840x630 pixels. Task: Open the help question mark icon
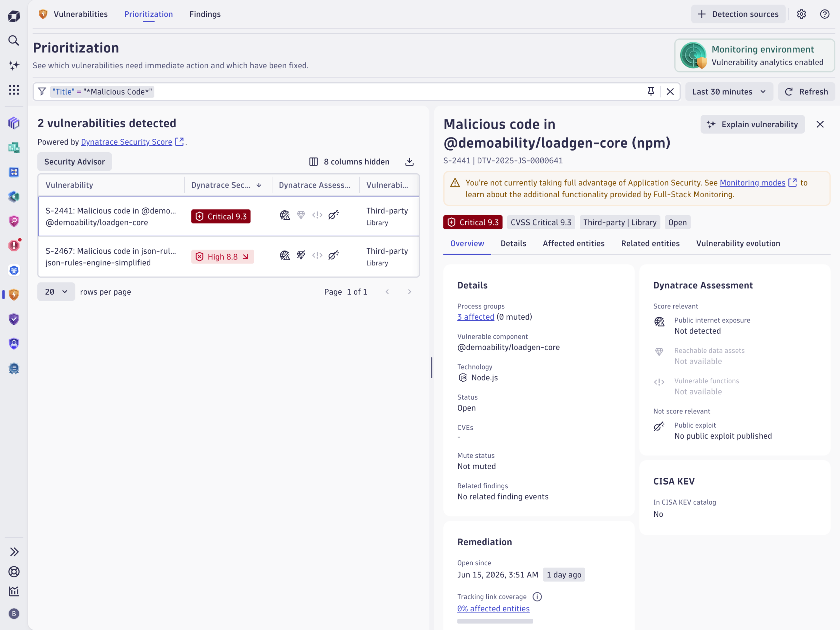[x=825, y=14]
